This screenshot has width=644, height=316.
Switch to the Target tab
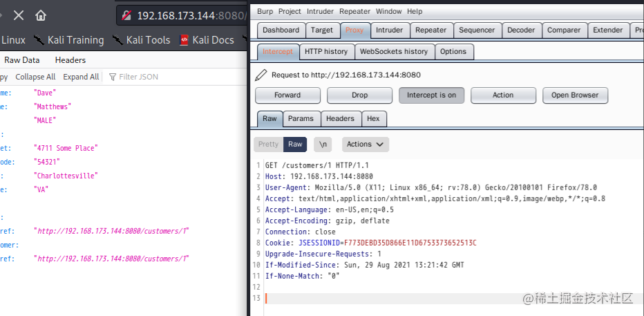[x=322, y=30]
